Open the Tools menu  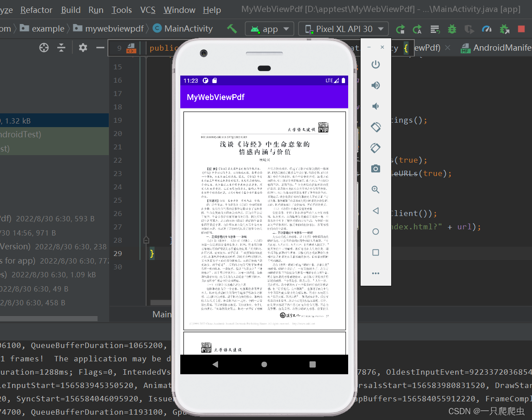click(x=122, y=10)
